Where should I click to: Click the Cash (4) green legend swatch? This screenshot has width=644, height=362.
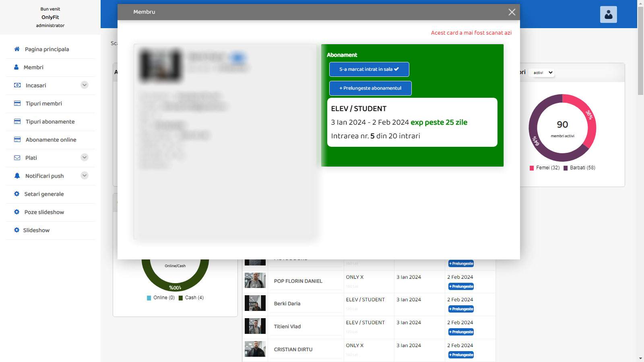click(x=181, y=298)
